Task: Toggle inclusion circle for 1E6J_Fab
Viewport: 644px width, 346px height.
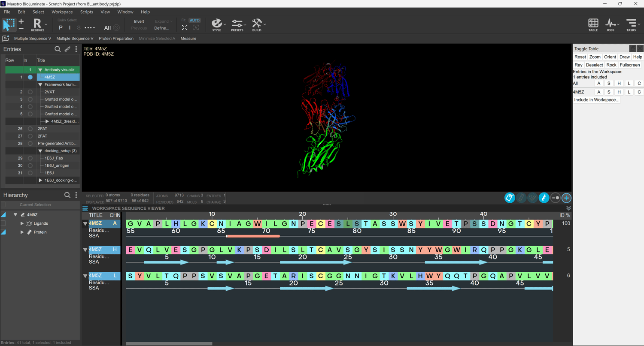Action: point(30,158)
